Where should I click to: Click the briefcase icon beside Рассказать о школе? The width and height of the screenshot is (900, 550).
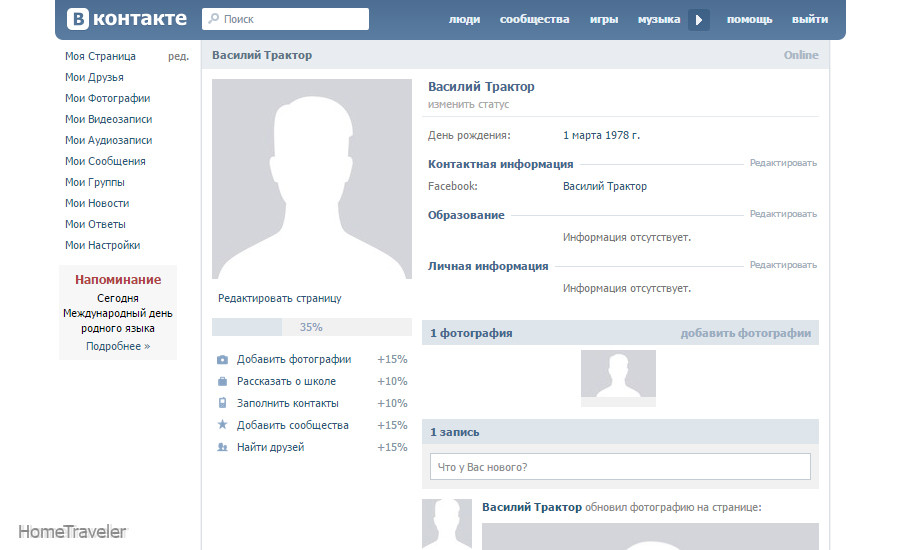[222, 382]
